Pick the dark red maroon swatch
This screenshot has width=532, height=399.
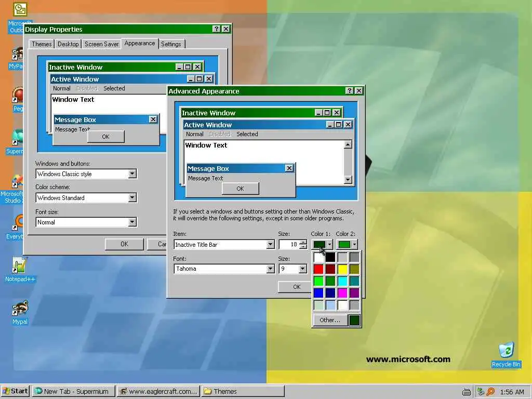[x=330, y=270]
